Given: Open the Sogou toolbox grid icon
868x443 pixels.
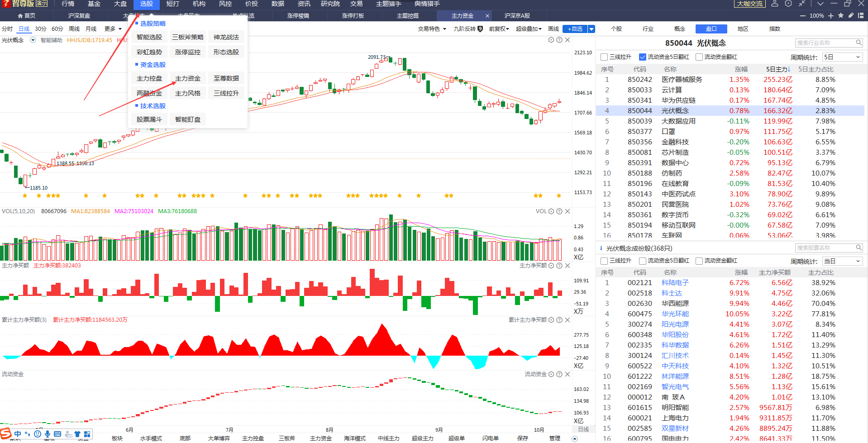Looking at the screenshot, I should (x=87, y=434).
